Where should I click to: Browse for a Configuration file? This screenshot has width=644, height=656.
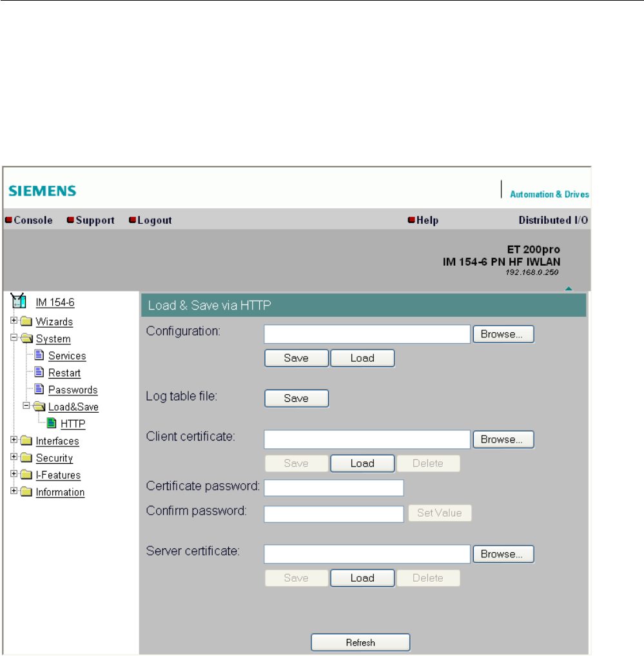point(503,334)
